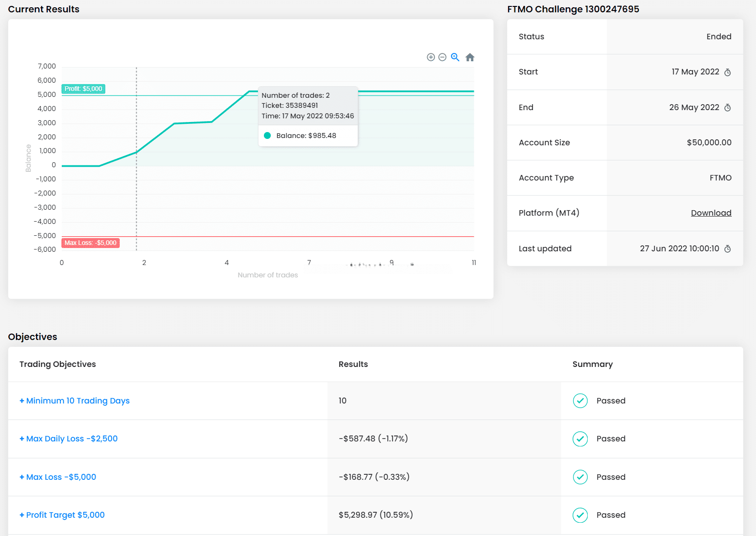This screenshot has width=756, height=536.
Task: Click Passed checkmark for Minimum Trading Days
Action: [580, 401]
